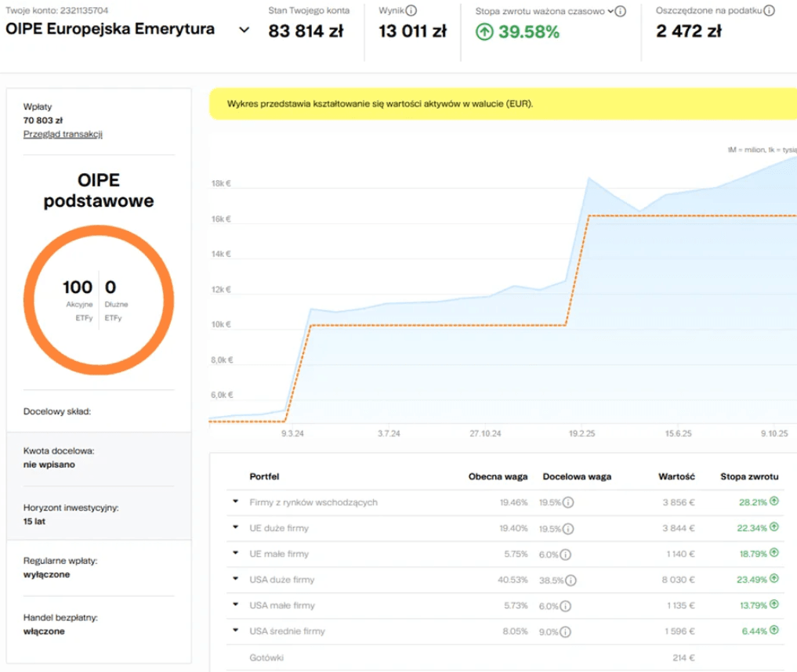This screenshot has width=797, height=672.
Task: Click the info icon next to Wynik
Action: click(411, 11)
